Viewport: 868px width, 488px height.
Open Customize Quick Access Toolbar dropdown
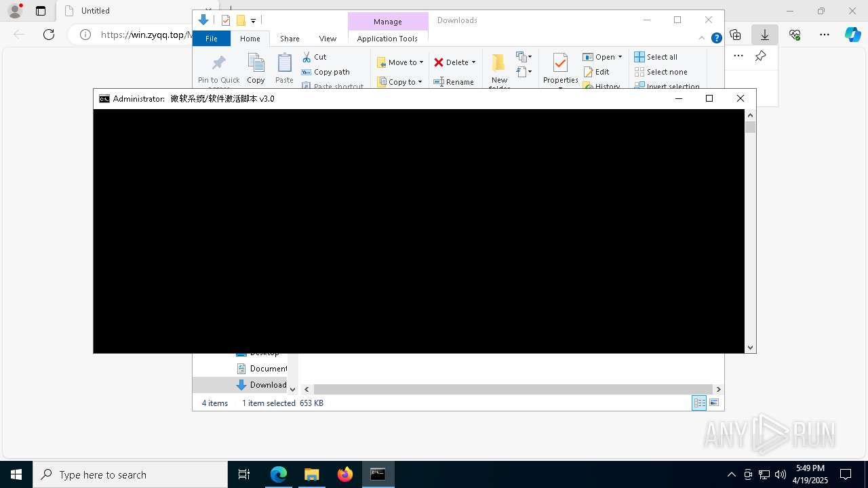click(x=253, y=20)
